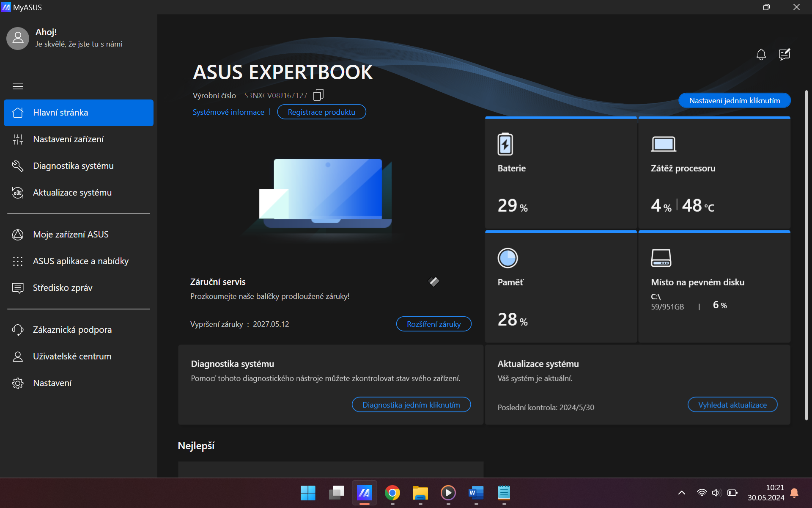Image resolution: width=812 pixels, height=508 pixels.
Task: Click Nastavení jedním kliknutím button
Action: pos(735,101)
